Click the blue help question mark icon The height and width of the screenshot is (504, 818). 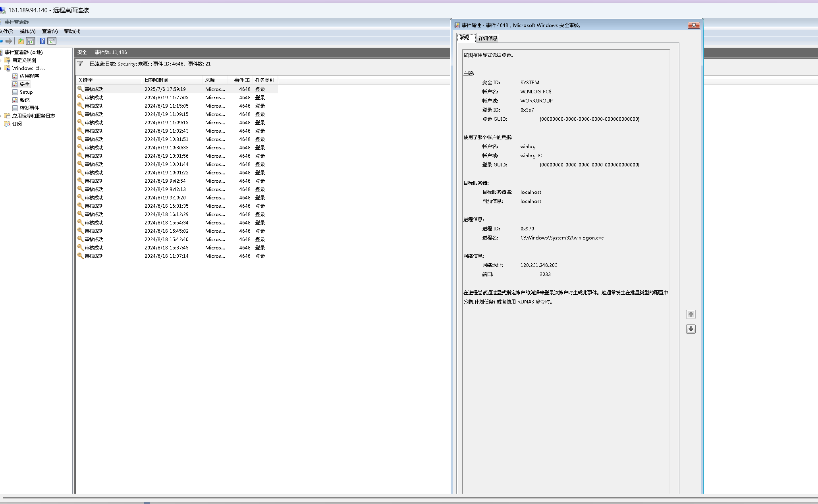tap(42, 41)
